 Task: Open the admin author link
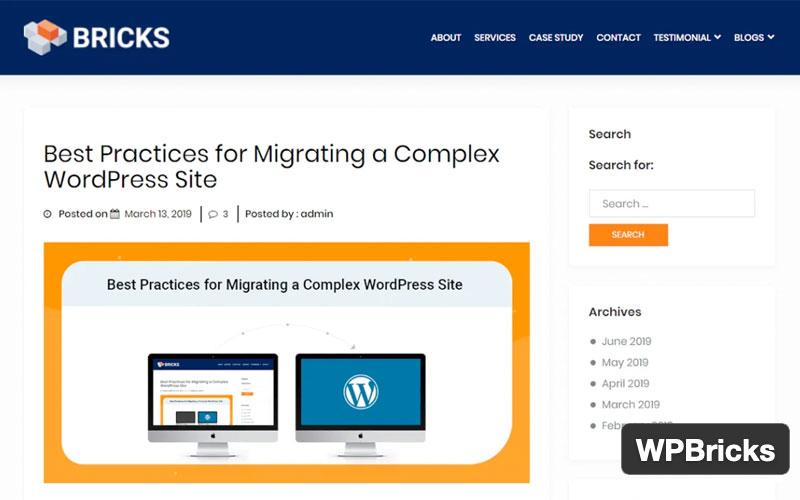pos(317,214)
